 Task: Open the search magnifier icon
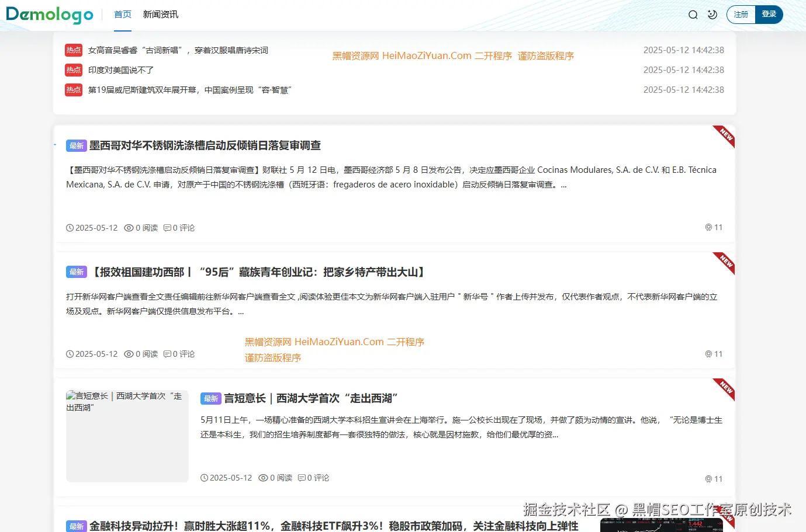coord(693,14)
